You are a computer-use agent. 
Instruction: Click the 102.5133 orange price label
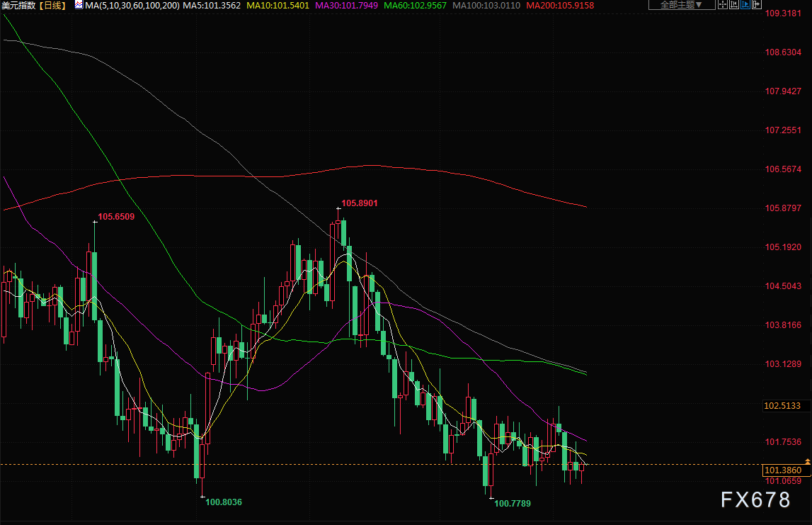(782, 406)
